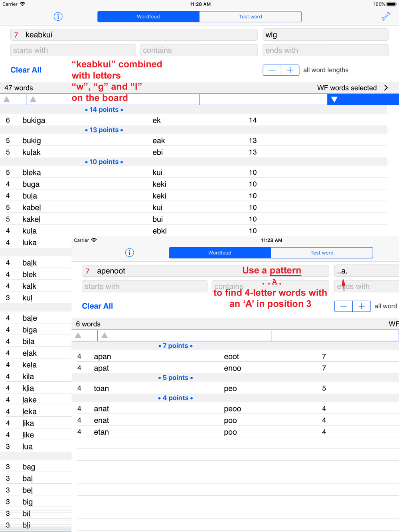Screen dimensions: 399x532
Task: Sort ascending by word length in top window
Action: point(7,99)
